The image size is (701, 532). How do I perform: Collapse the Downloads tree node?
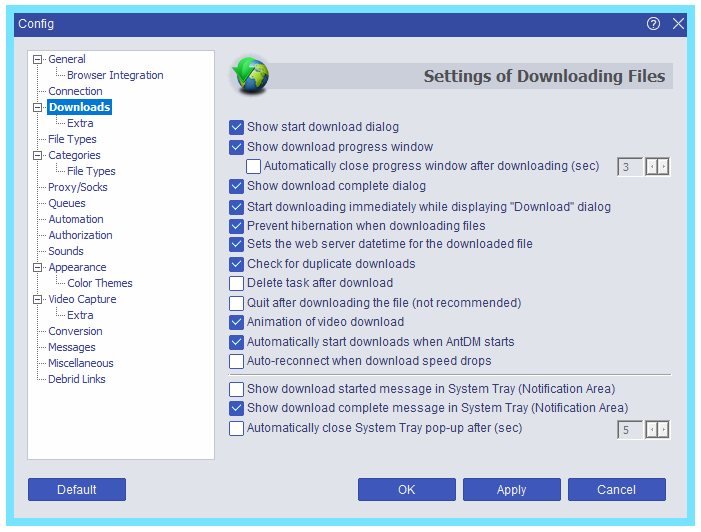(x=38, y=107)
